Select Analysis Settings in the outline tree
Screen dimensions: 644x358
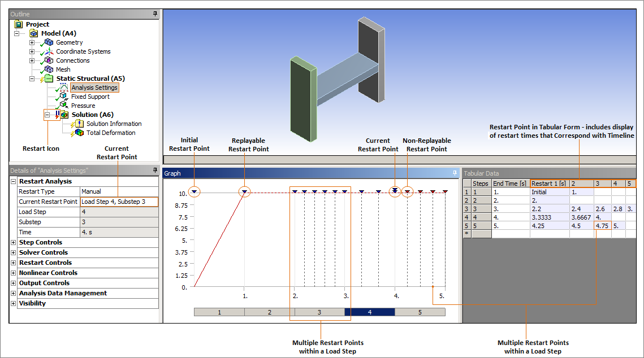tap(94, 88)
